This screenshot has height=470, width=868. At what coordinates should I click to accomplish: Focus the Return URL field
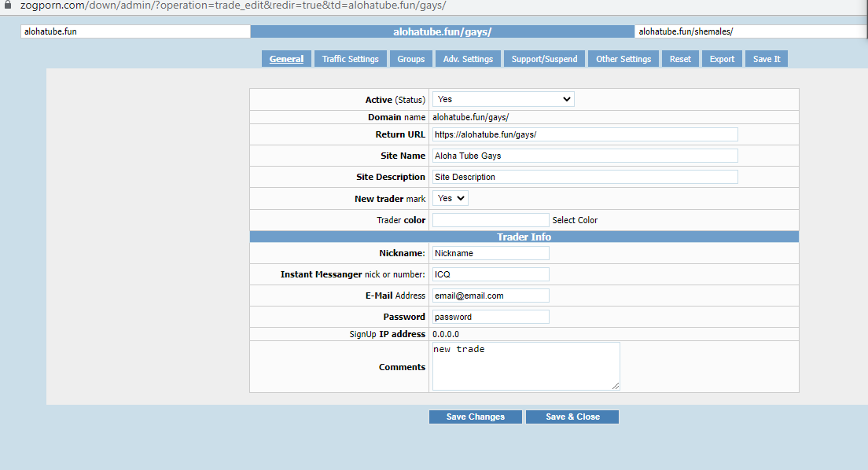click(585, 134)
